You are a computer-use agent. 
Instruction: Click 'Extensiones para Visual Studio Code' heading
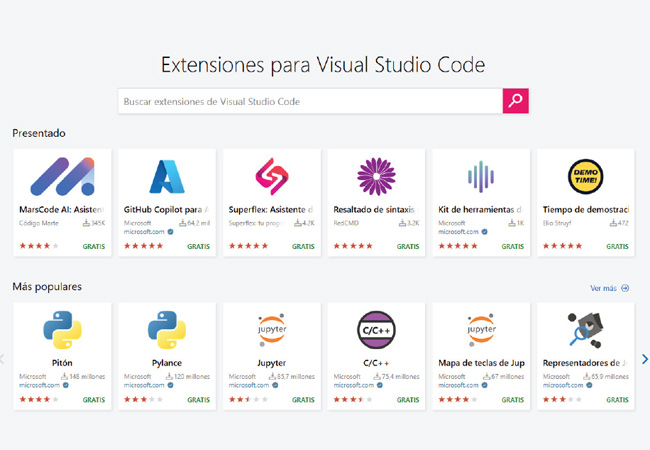323,65
